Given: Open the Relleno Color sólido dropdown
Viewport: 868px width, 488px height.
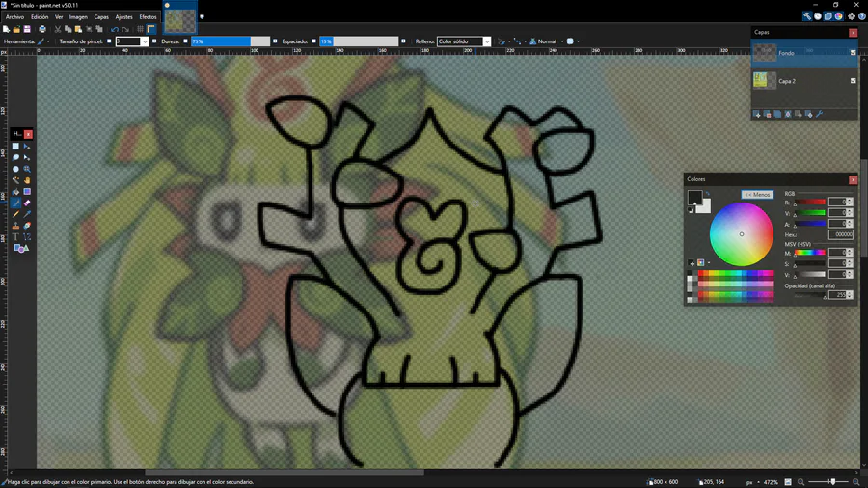Looking at the screenshot, I should coord(487,41).
